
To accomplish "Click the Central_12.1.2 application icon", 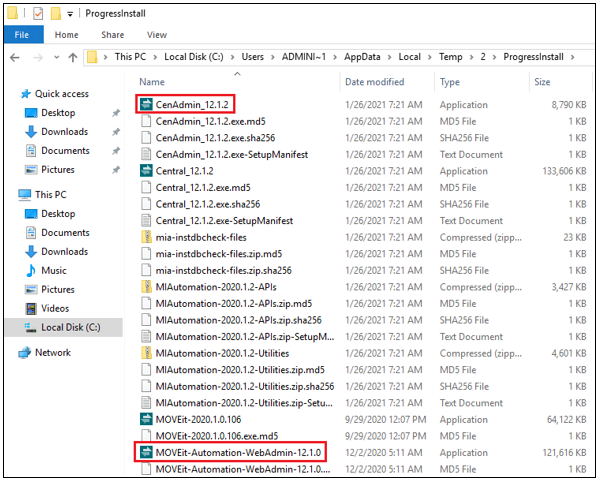I will click(x=146, y=171).
